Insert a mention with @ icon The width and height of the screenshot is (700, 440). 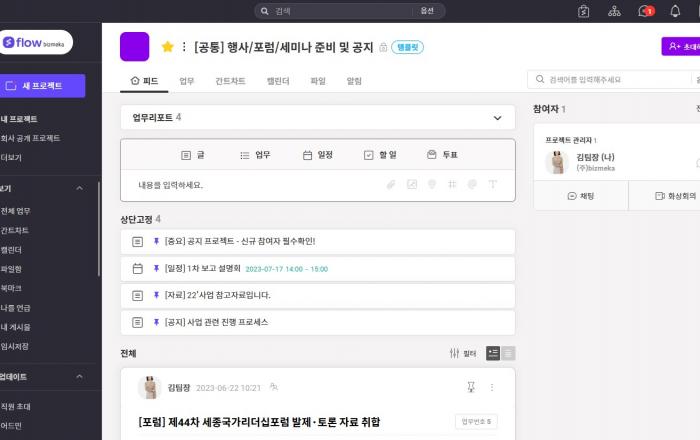point(472,184)
